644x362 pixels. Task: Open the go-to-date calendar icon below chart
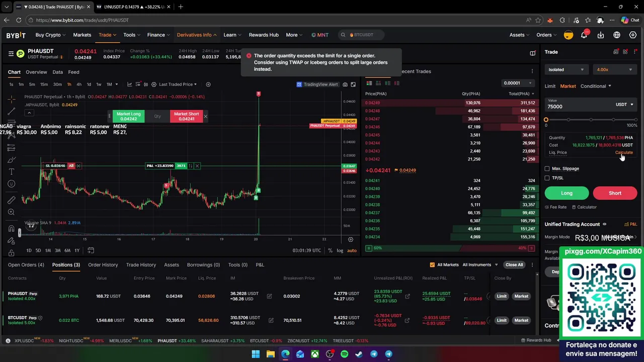[91, 250]
